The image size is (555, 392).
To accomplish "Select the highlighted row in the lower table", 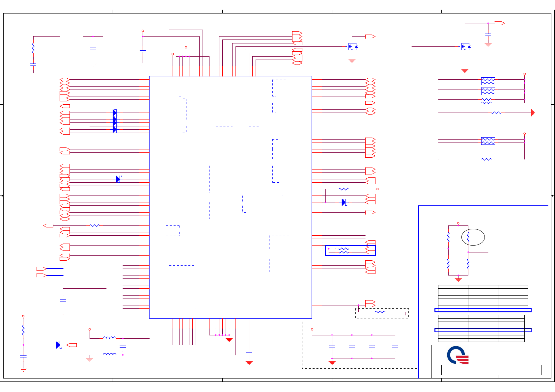I will pyautogui.click(x=483, y=330).
